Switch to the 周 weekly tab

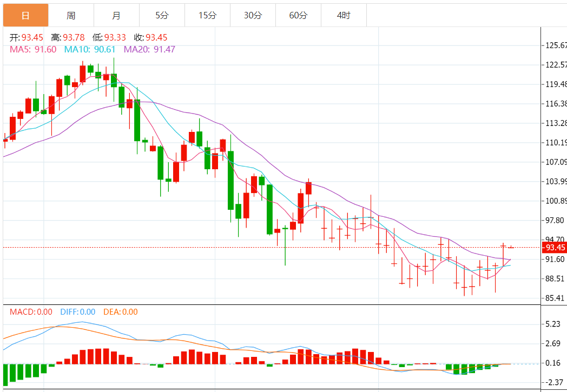point(71,15)
